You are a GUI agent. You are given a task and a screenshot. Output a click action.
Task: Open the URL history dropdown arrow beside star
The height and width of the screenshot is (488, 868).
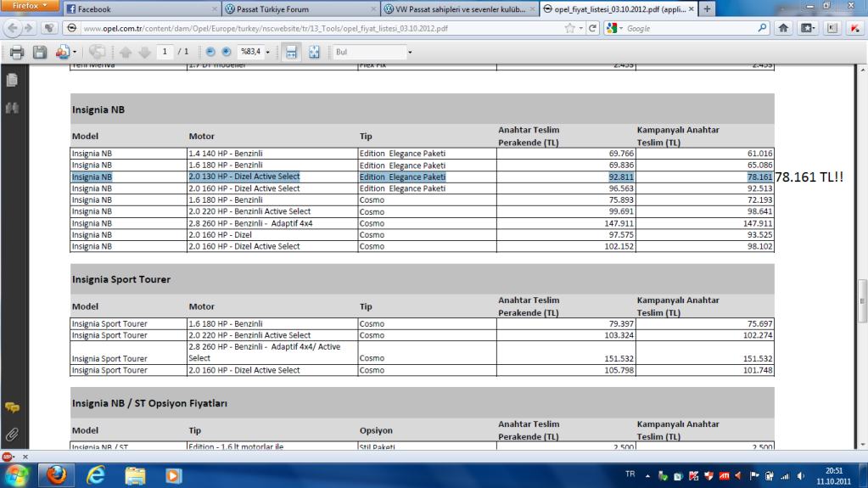580,28
